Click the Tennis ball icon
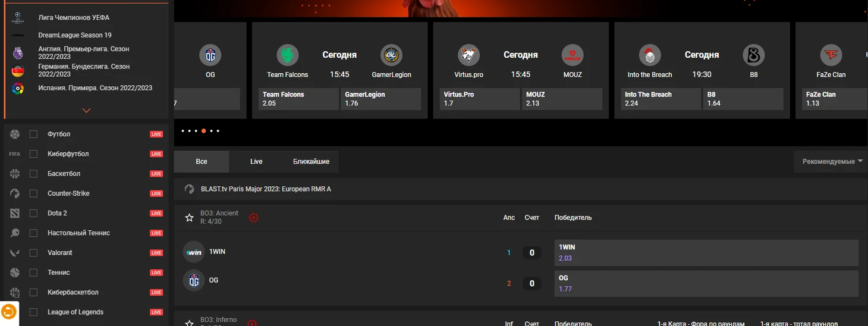Viewport: 868px width, 326px height. coord(15,272)
